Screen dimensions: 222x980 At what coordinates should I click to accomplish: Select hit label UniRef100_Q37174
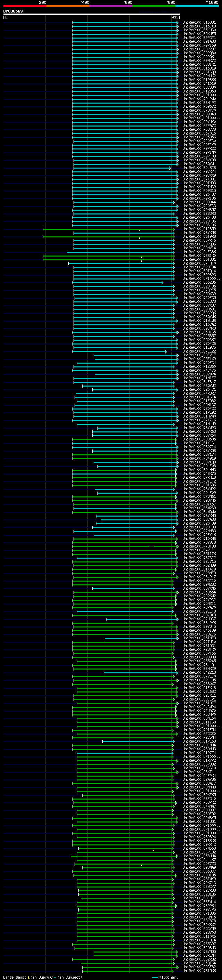pos(199,454)
